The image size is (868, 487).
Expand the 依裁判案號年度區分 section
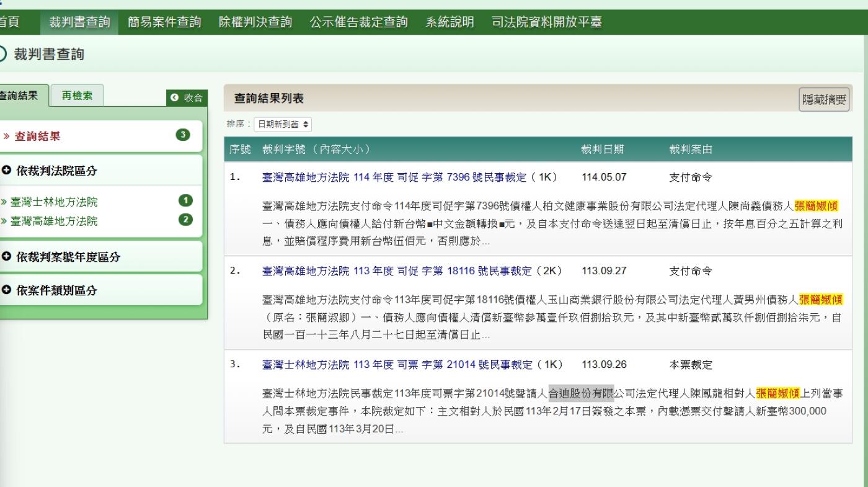tap(61, 257)
